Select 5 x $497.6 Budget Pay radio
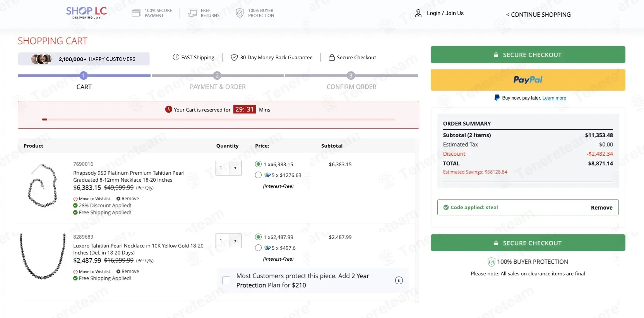Image resolution: width=644 pixels, height=318 pixels. coord(258,248)
